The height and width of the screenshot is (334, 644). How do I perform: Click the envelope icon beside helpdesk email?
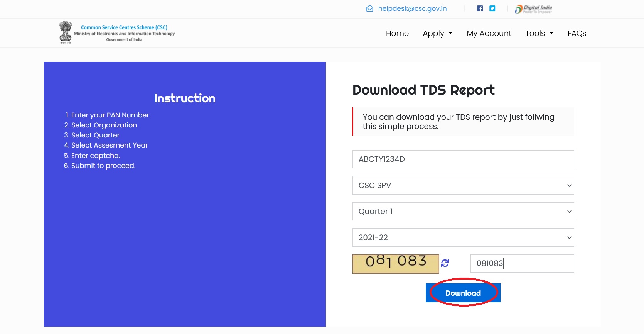tap(369, 8)
